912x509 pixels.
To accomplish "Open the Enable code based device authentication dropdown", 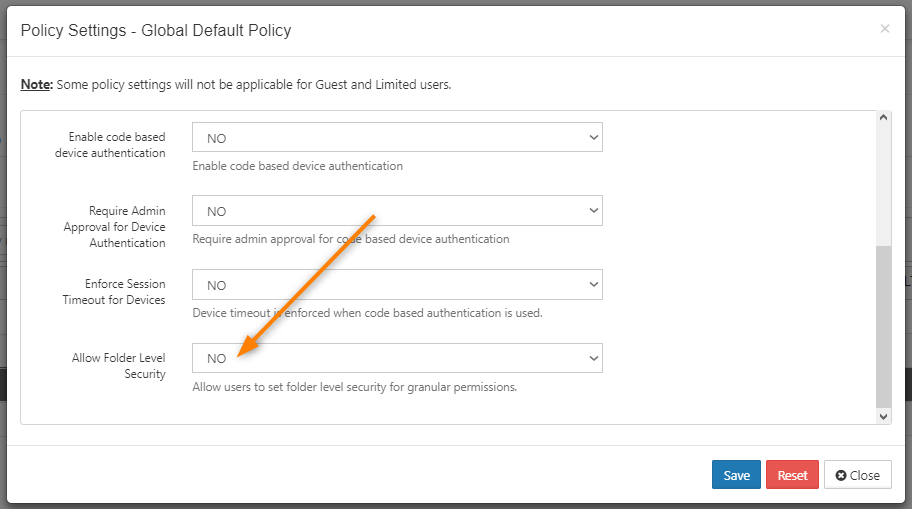I will click(397, 137).
